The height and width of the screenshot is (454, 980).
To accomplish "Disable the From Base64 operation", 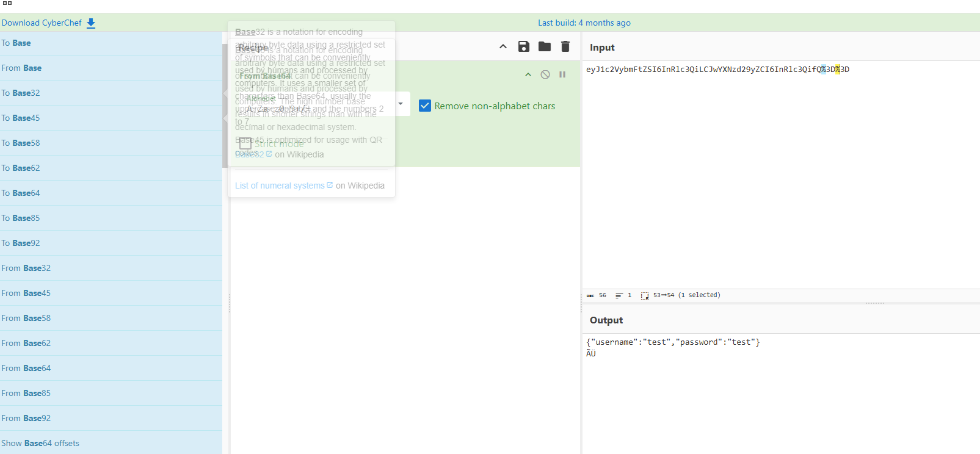I will (545, 74).
